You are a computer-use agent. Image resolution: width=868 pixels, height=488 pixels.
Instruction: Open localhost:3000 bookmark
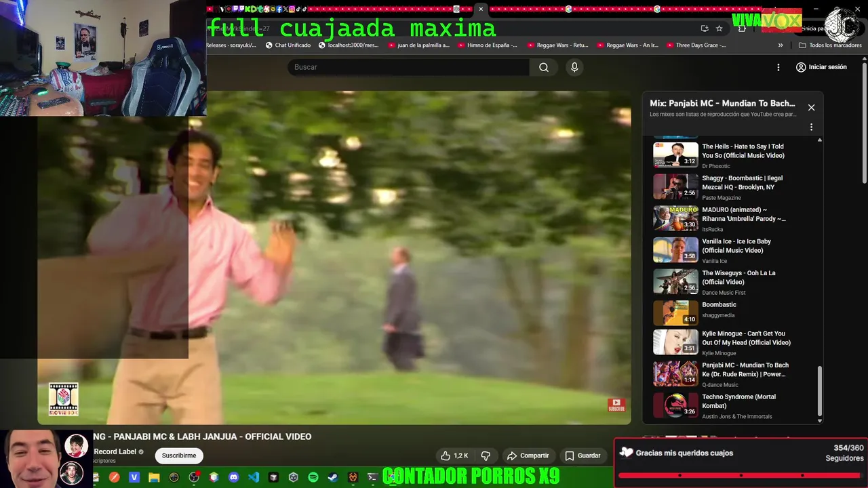348,45
